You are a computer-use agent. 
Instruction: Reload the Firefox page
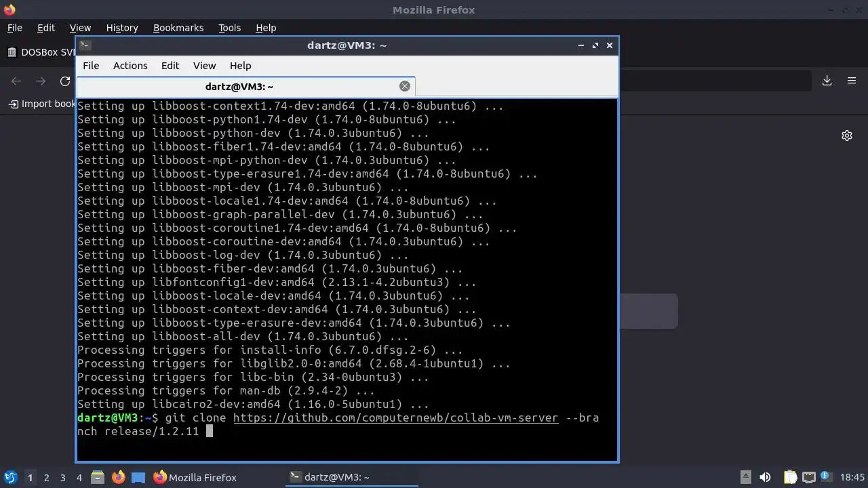pyautogui.click(x=65, y=81)
